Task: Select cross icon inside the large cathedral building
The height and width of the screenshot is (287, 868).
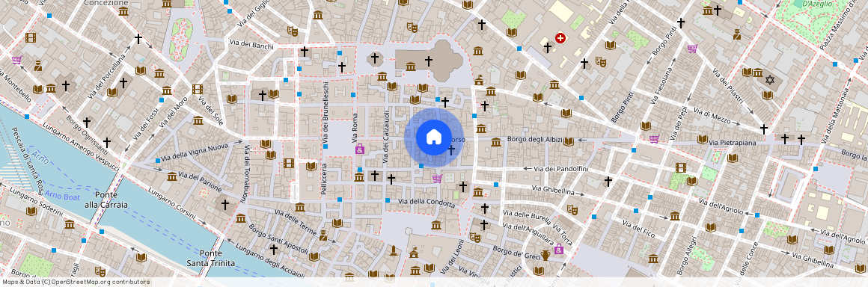Action: coord(429,60)
